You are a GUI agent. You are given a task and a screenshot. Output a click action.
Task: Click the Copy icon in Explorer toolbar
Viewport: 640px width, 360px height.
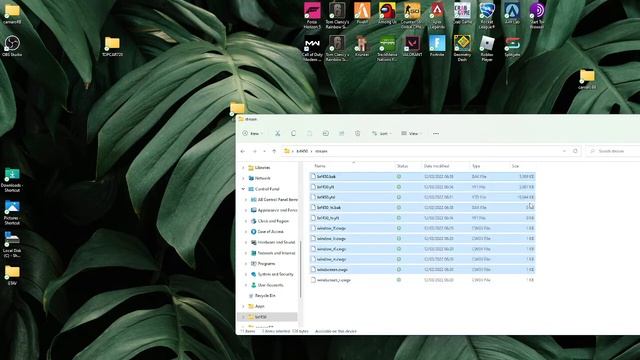[293, 133]
